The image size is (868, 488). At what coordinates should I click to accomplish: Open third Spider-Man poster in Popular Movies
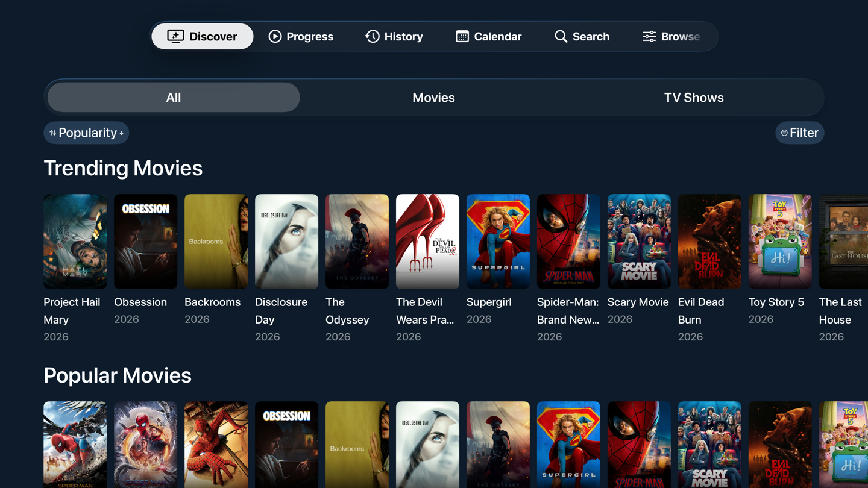216,445
